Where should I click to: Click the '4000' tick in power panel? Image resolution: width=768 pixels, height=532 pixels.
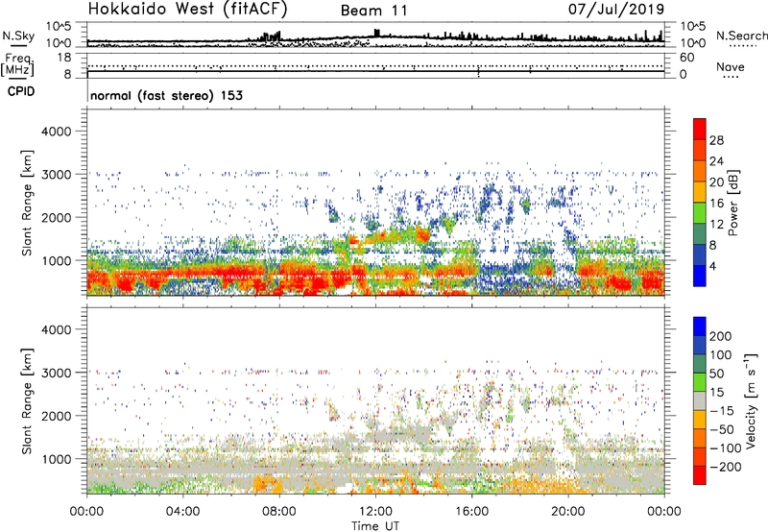click(x=56, y=132)
